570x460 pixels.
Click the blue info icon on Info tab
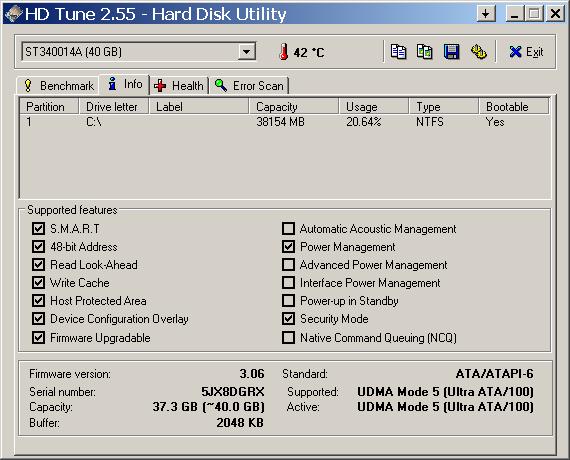point(113,84)
